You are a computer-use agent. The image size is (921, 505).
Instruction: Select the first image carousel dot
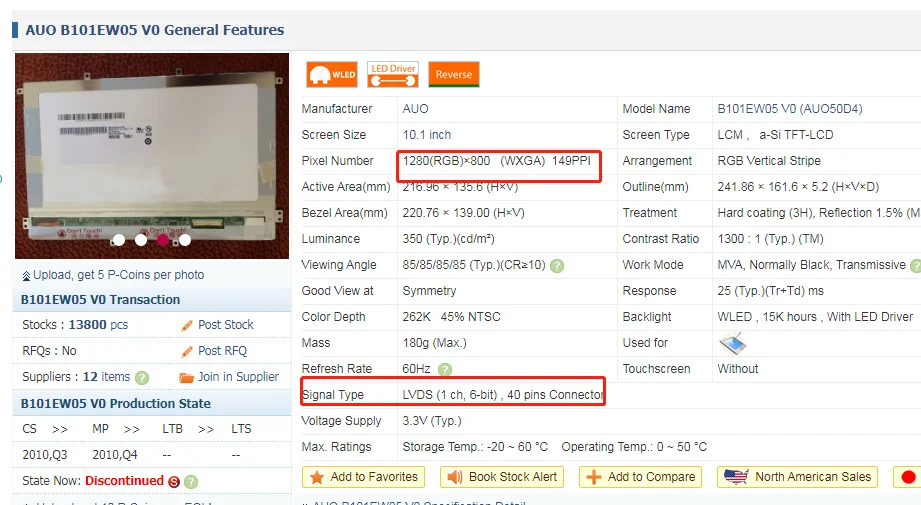point(119,240)
